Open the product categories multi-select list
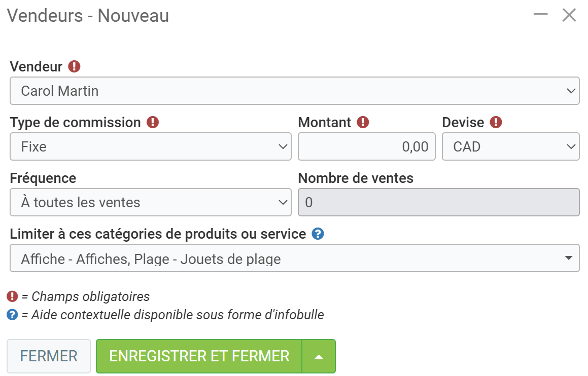This screenshot has height=376, width=588. point(294,258)
